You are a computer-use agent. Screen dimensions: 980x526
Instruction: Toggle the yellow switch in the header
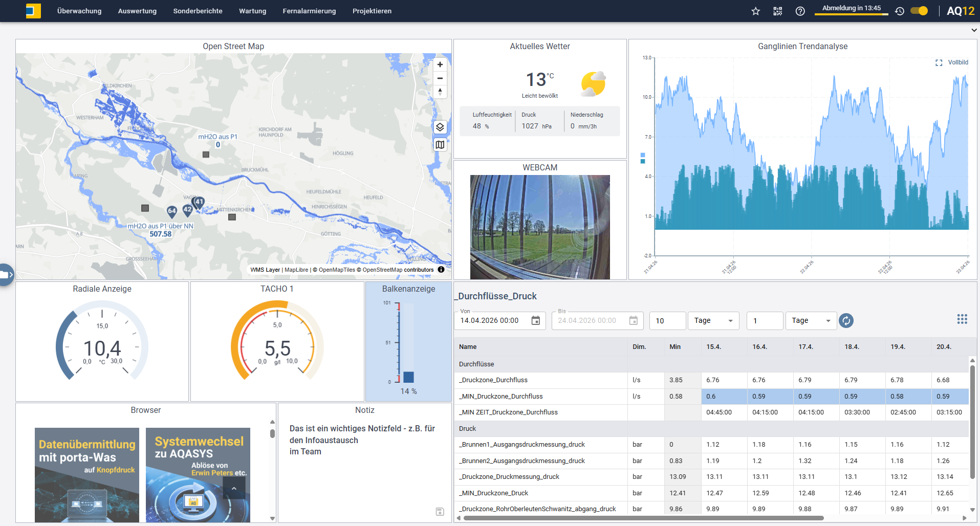[x=919, y=11]
